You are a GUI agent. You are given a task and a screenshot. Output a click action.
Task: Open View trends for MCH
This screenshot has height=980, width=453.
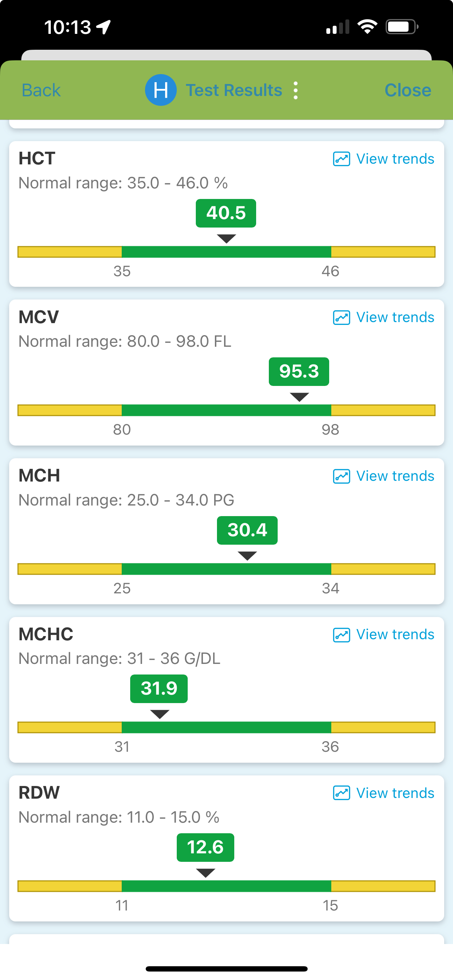coord(395,476)
